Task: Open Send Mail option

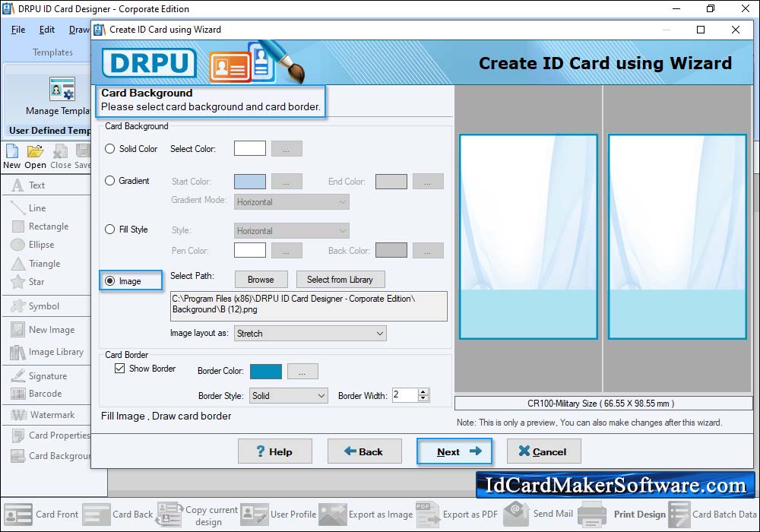Action: tap(539, 514)
